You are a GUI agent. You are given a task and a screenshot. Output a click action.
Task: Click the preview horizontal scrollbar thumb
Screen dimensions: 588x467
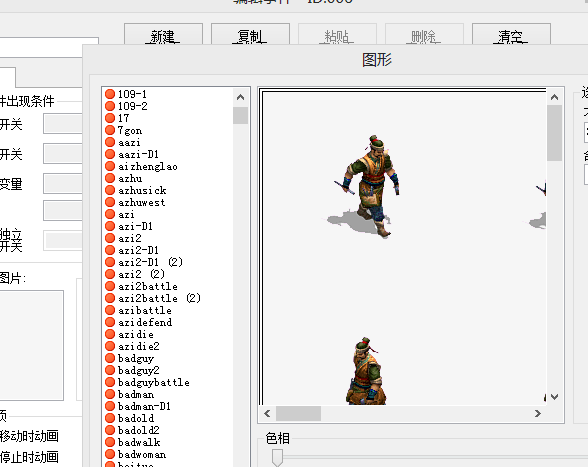[x=298, y=413]
